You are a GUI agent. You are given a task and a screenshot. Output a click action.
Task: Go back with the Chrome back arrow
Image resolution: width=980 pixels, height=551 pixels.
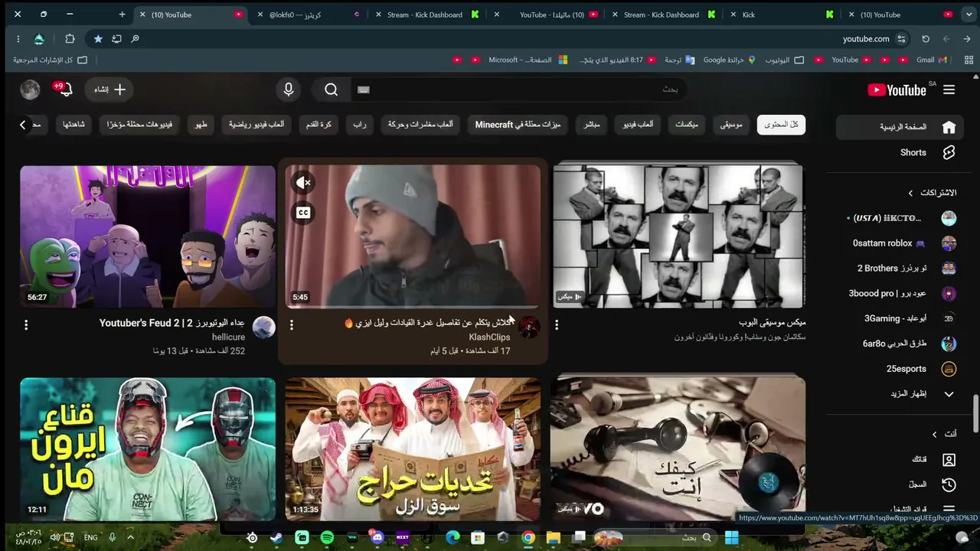tap(968, 39)
